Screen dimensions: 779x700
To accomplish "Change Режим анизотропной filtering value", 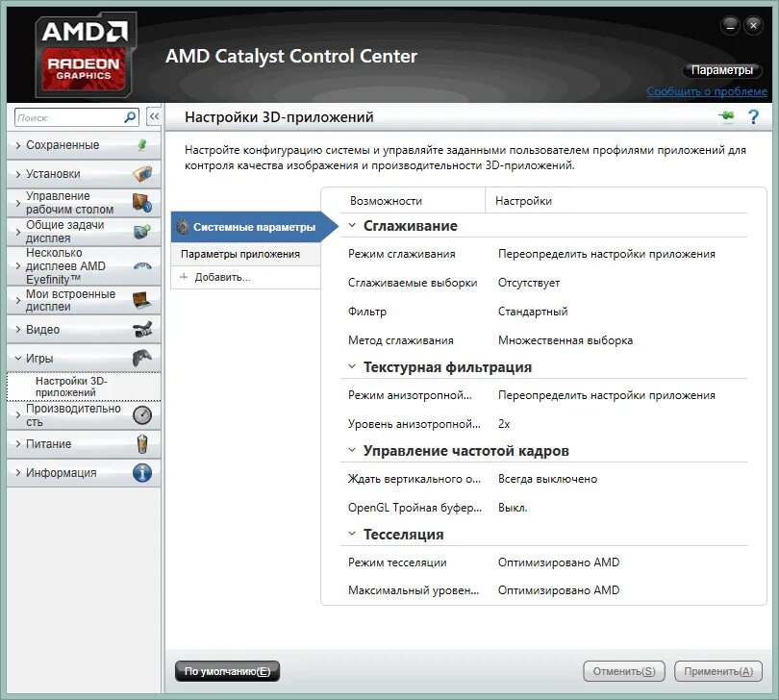I will [607, 395].
